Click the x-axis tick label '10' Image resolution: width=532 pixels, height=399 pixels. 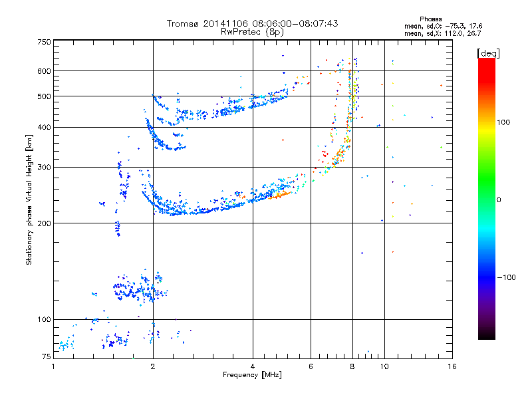pos(384,366)
